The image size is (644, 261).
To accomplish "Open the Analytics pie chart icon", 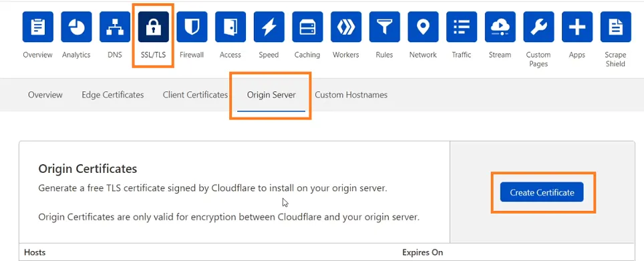I will pyautogui.click(x=76, y=27).
